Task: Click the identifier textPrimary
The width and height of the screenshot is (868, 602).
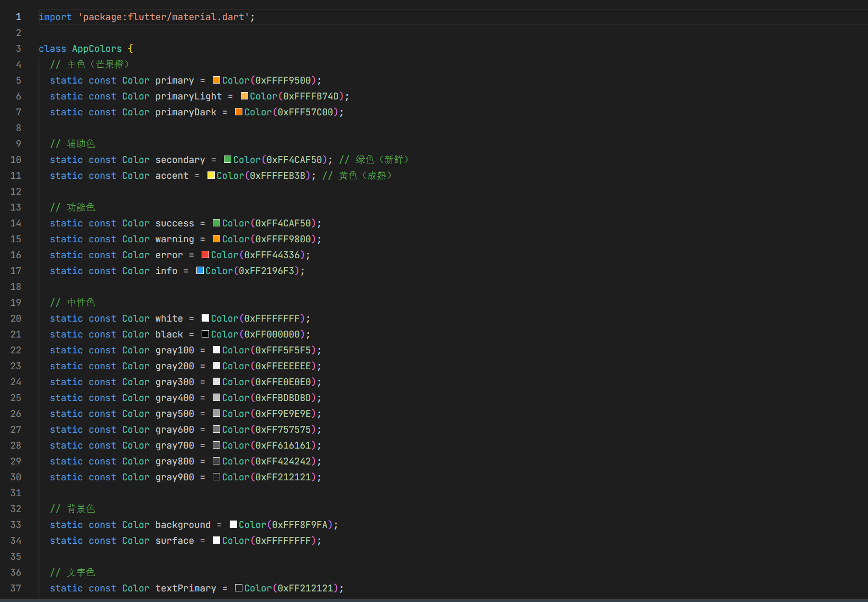Action: 186,588
